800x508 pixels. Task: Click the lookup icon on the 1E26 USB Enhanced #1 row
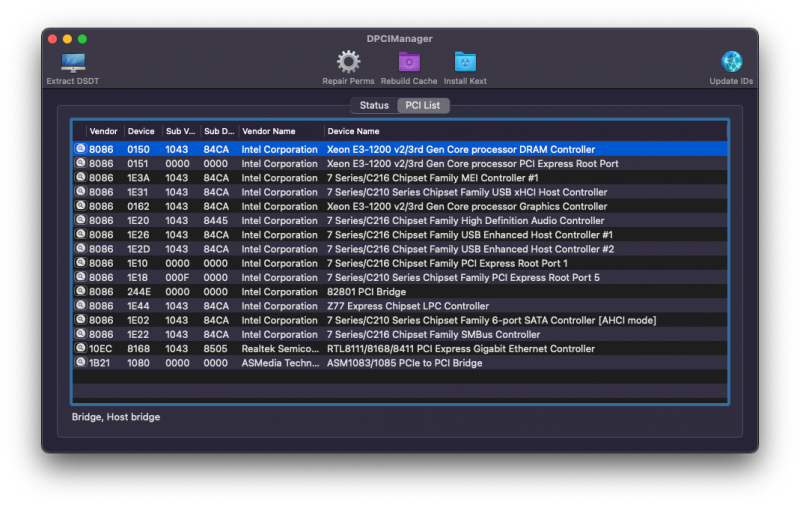point(81,235)
